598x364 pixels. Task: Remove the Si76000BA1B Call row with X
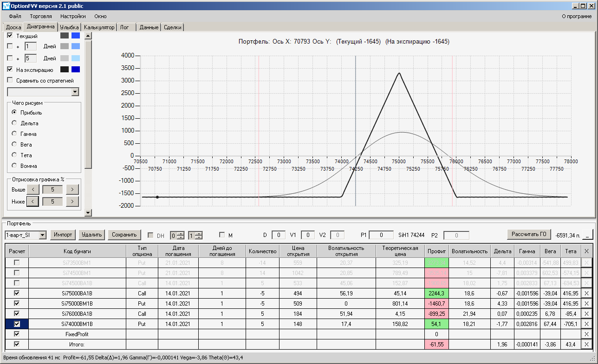(x=587, y=314)
